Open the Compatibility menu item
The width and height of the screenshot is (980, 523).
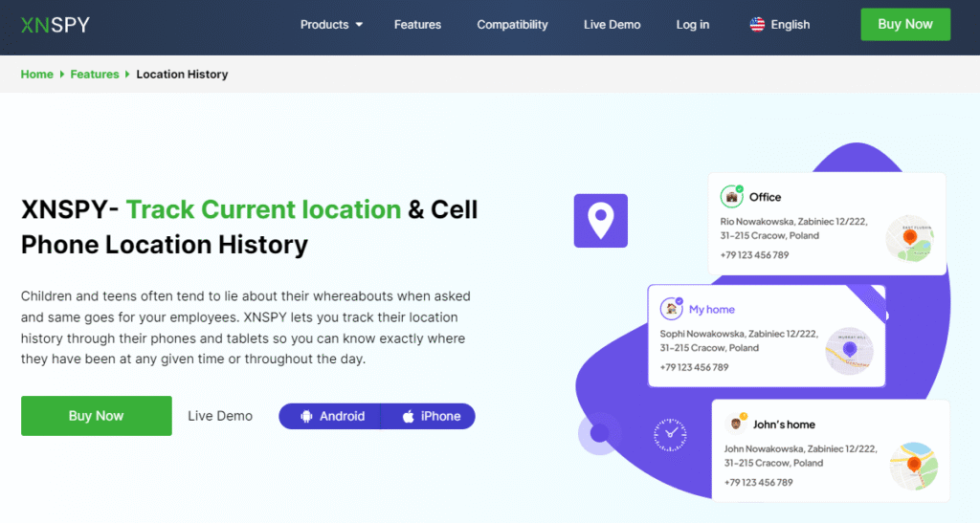point(512,25)
